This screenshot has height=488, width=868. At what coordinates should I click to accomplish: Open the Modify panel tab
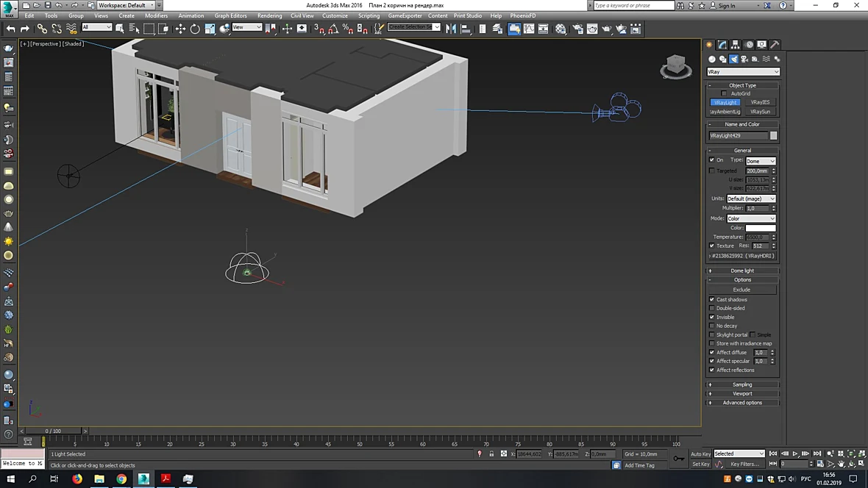[x=722, y=44]
